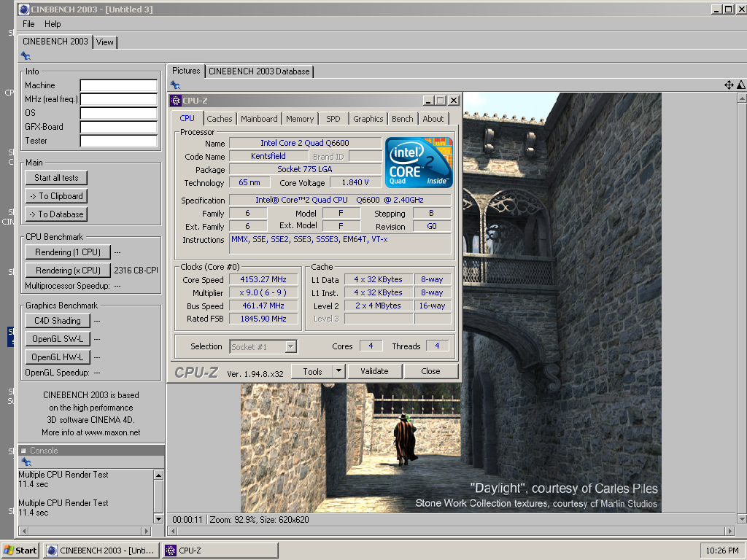This screenshot has width=747, height=560.
Task: Run the C4D Shading benchmark
Action: point(57,321)
